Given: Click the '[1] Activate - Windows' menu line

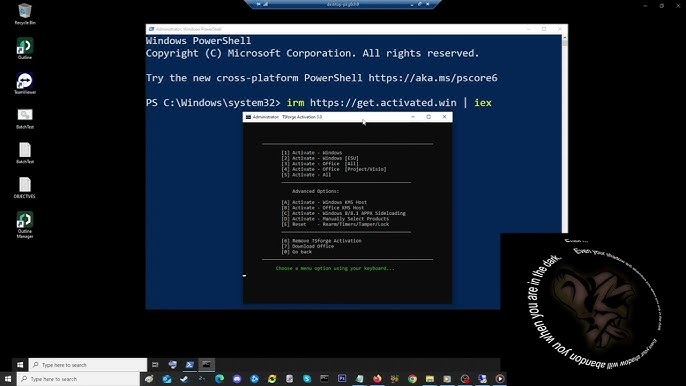Looking at the screenshot, I should pyautogui.click(x=312, y=153).
